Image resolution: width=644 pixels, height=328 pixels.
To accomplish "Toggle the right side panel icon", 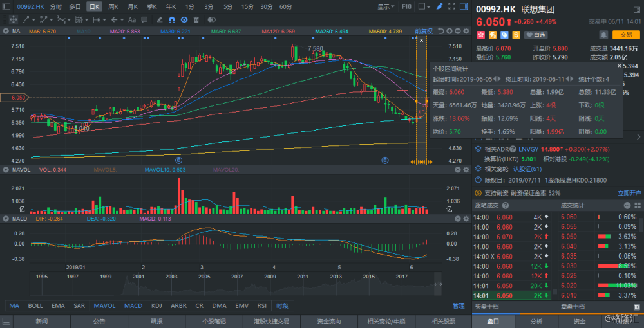I will tap(464, 6).
